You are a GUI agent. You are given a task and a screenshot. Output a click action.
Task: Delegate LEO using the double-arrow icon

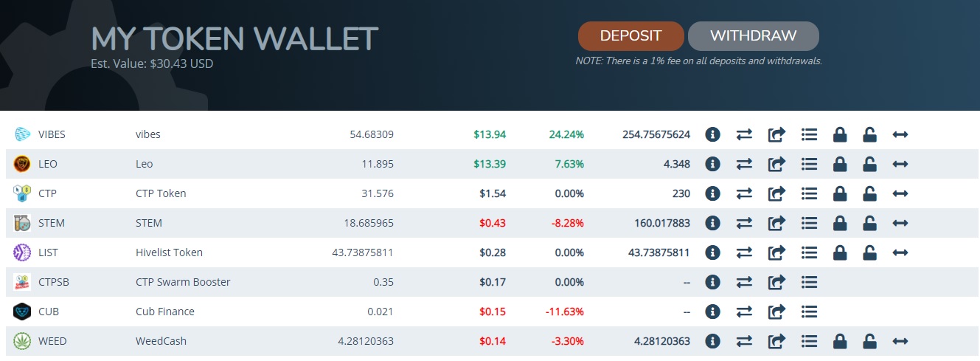[900, 164]
